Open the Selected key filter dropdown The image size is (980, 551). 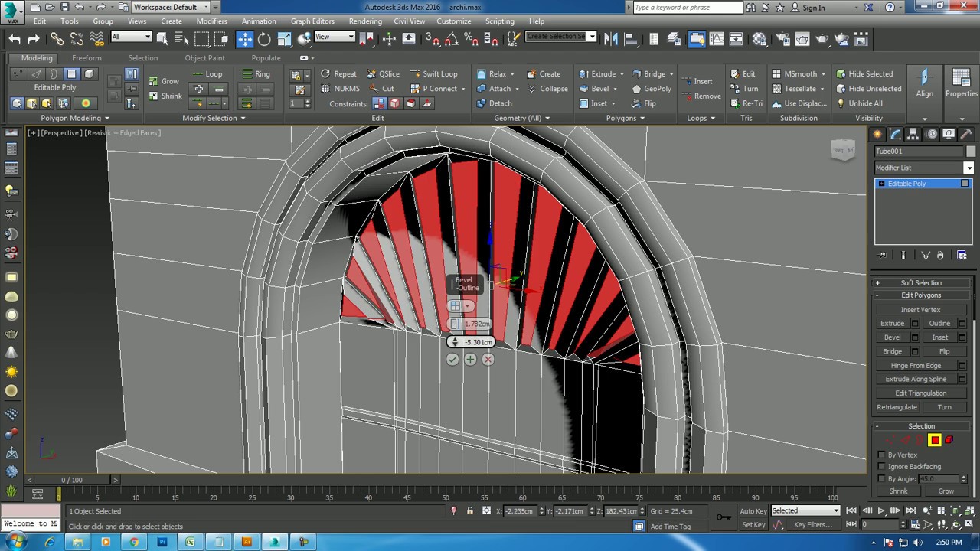click(805, 511)
